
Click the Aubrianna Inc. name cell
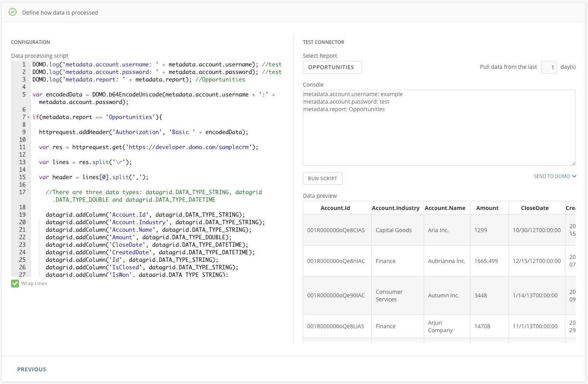[x=447, y=261]
